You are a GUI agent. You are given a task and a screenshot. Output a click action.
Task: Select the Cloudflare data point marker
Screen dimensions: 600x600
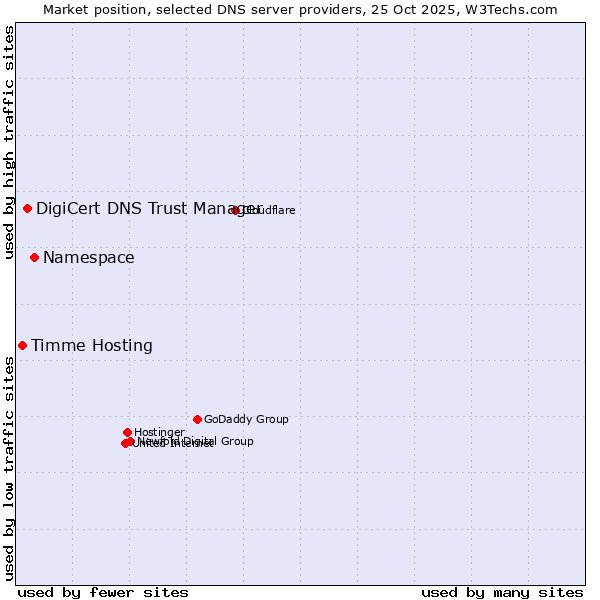236,210
